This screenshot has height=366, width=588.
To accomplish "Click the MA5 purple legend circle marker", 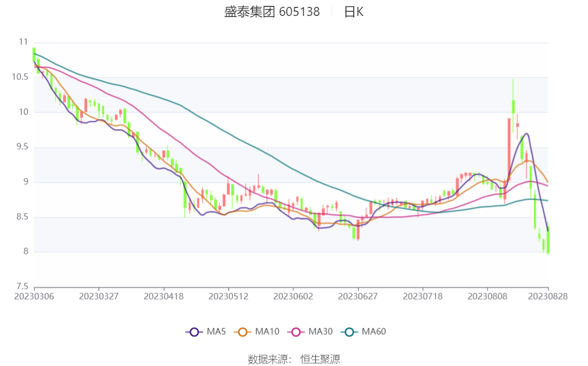I will click(x=194, y=332).
